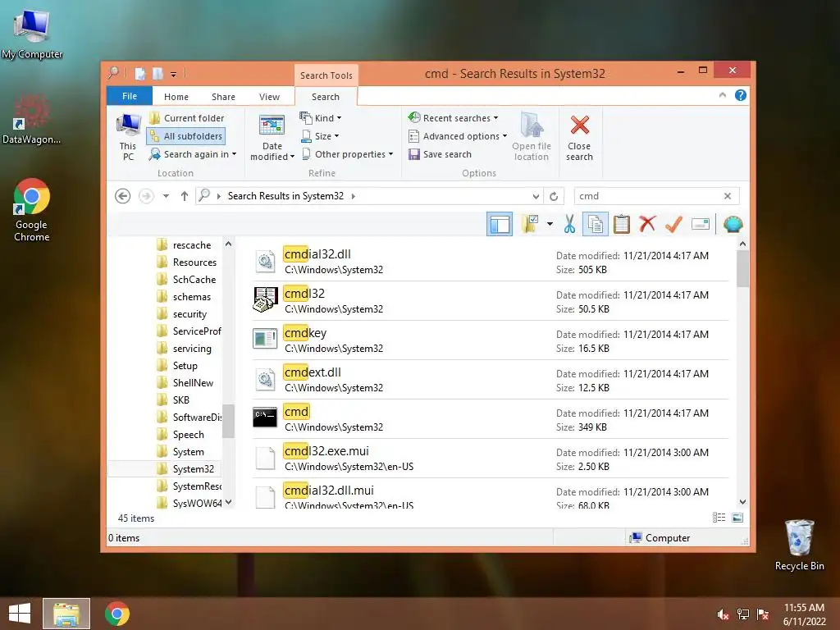The image size is (840, 630).
Task: Click the orange checkmark icon
Action: 673,225
